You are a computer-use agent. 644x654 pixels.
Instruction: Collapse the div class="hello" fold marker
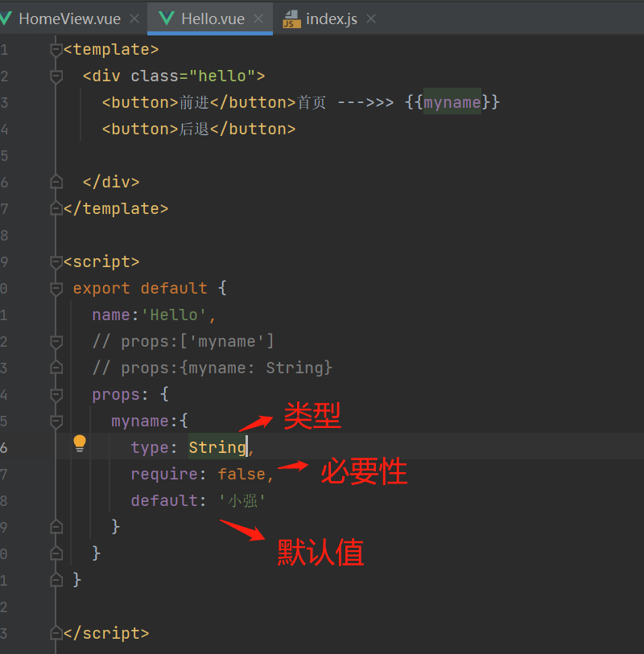click(56, 76)
